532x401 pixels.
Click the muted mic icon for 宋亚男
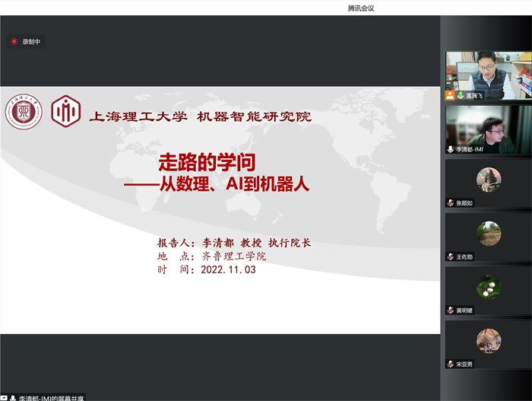[x=450, y=364]
